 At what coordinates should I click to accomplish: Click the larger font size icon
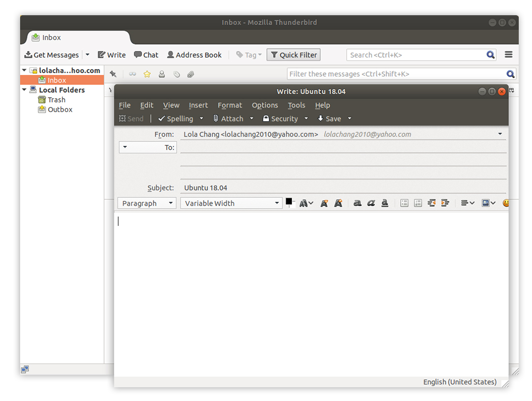coord(338,203)
